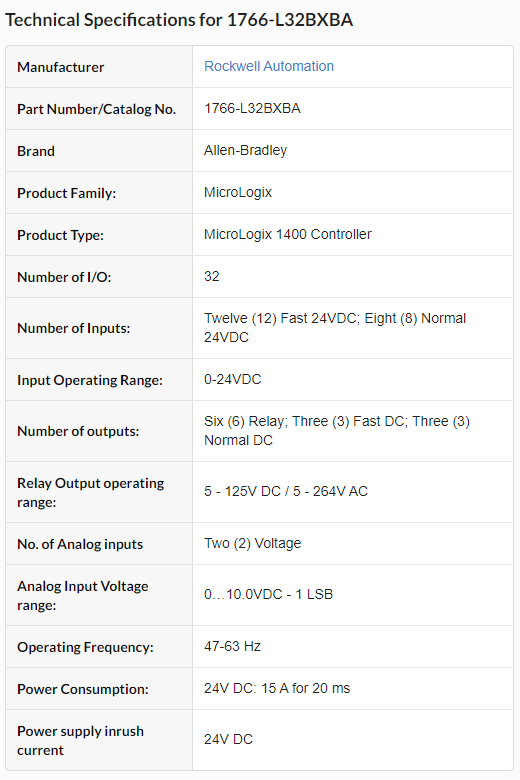Viewport: 520px width, 780px height.
Task: Select the Number of I/O label
Action: pyautogui.click(x=64, y=277)
